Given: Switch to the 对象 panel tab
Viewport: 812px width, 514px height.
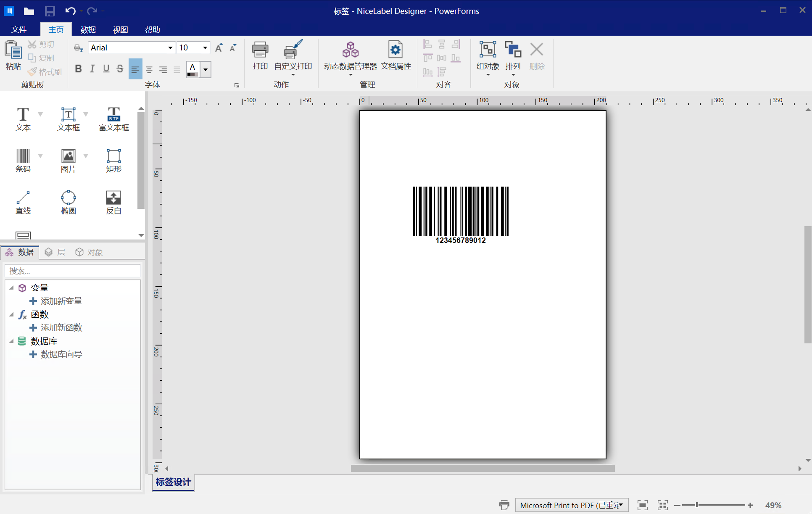Looking at the screenshot, I should point(89,252).
